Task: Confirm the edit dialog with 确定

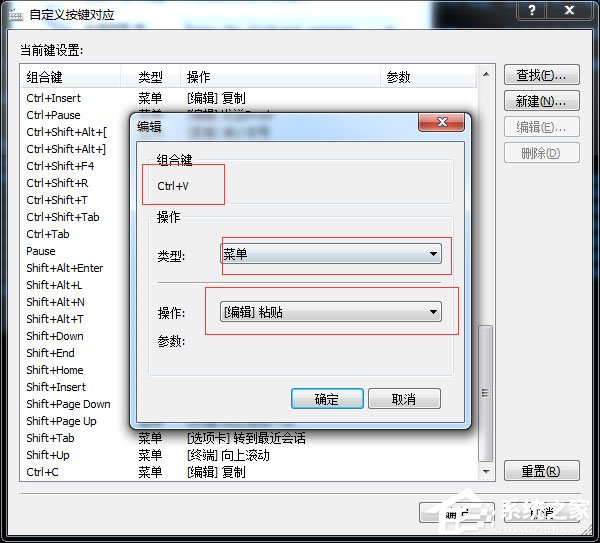Action: tap(327, 399)
